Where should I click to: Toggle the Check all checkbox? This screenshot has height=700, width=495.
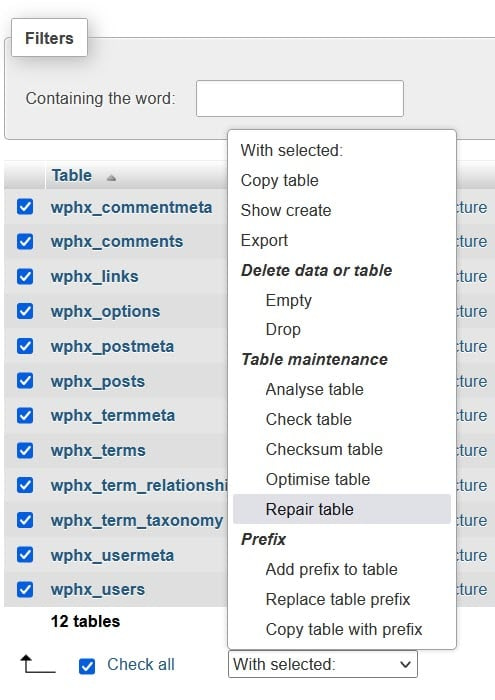87,666
